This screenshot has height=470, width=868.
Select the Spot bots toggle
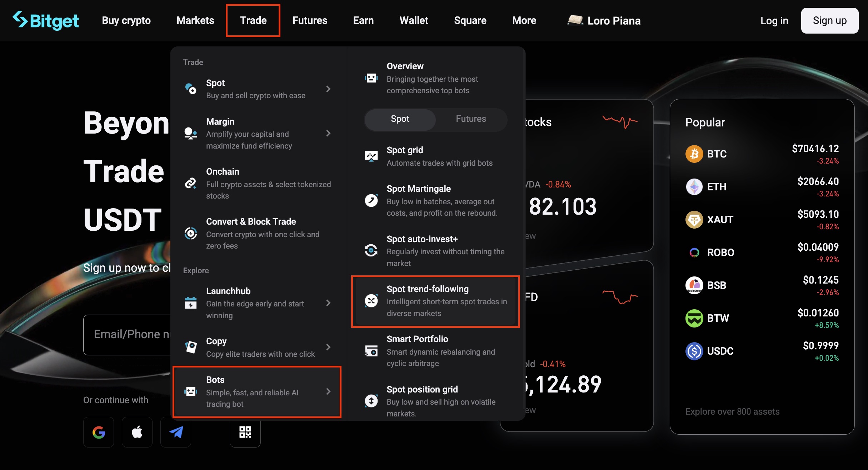tap(399, 119)
